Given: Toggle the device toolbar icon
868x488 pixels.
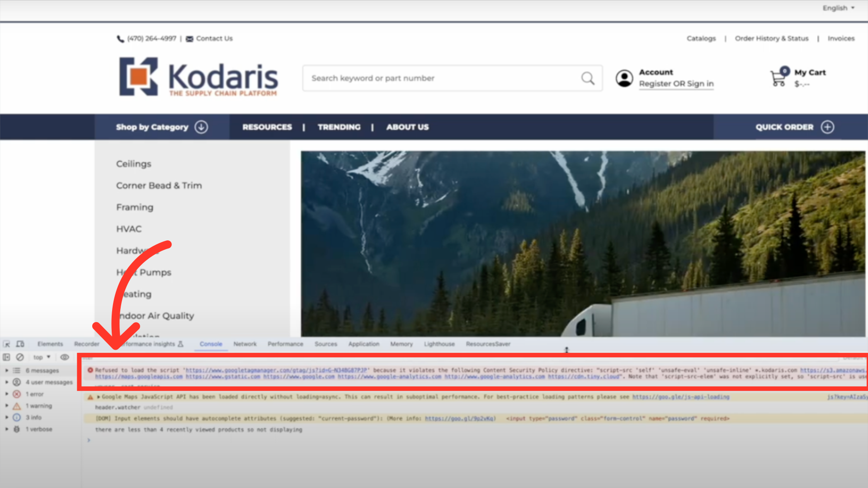Looking at the screenshot, I should point(20,344).
